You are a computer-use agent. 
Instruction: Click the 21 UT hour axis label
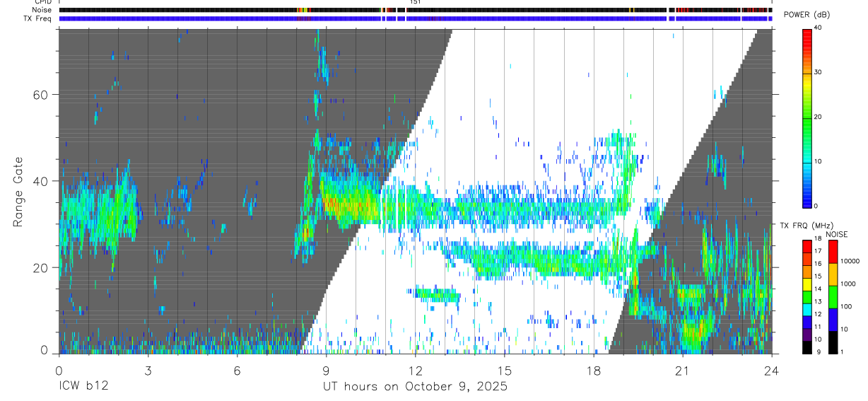coord(683,370)
